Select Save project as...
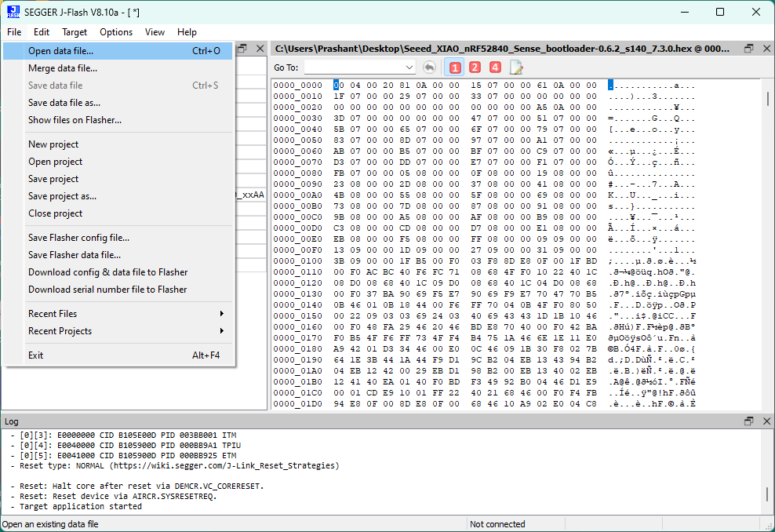This screenshot has width=775, height=532. point(118,196)
